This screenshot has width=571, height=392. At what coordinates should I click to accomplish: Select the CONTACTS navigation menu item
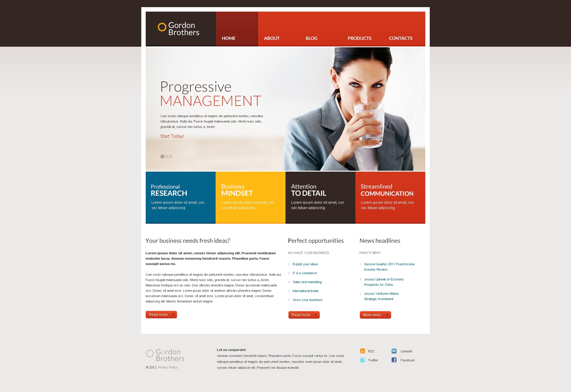pyautogui.click(x=400, y=38)
